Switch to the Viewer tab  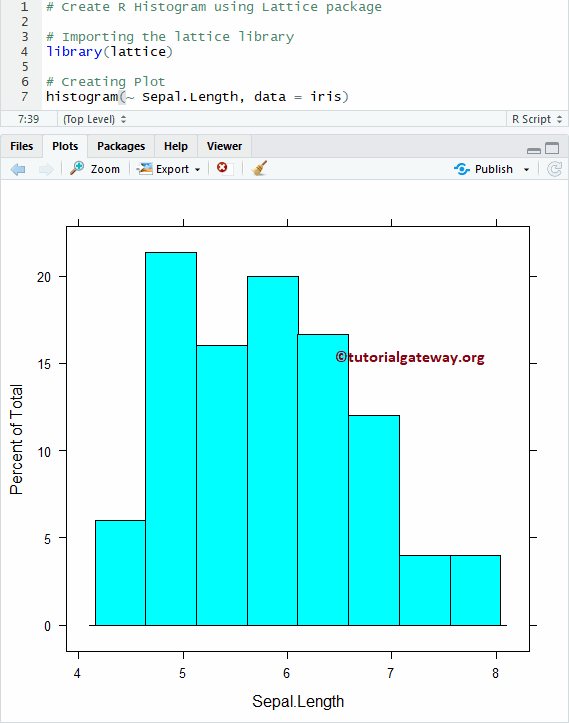click(x=224, y=146)
